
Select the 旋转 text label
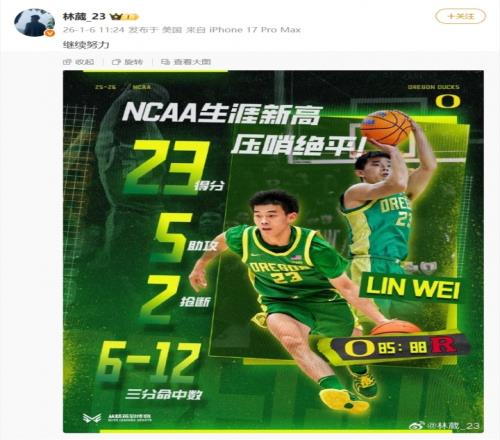pyautogui.click(x=133, y=62)
